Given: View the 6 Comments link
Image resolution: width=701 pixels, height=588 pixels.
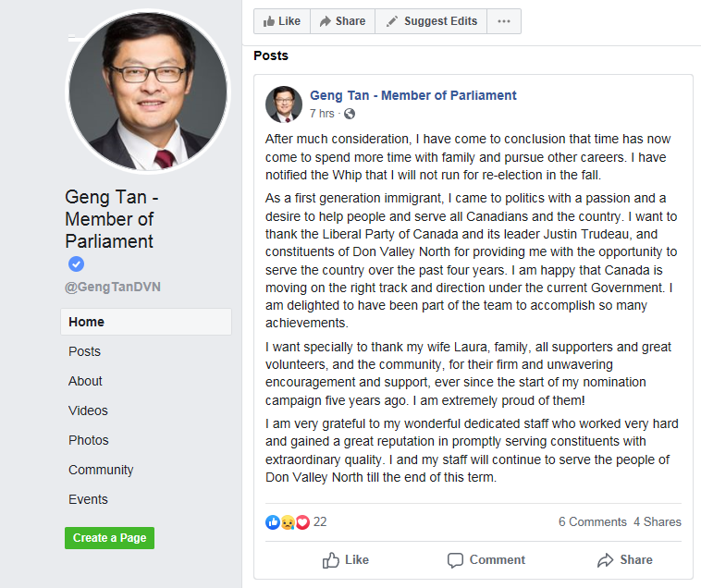Looking at the screenshot, I should tap(593, 521).
